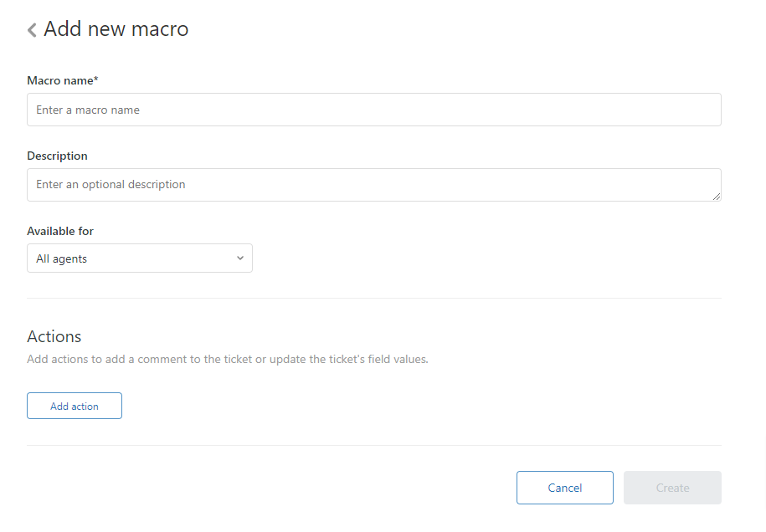Click the "Description" field label
This screenshot has height=532, width=766.
[x=57, y=156]
